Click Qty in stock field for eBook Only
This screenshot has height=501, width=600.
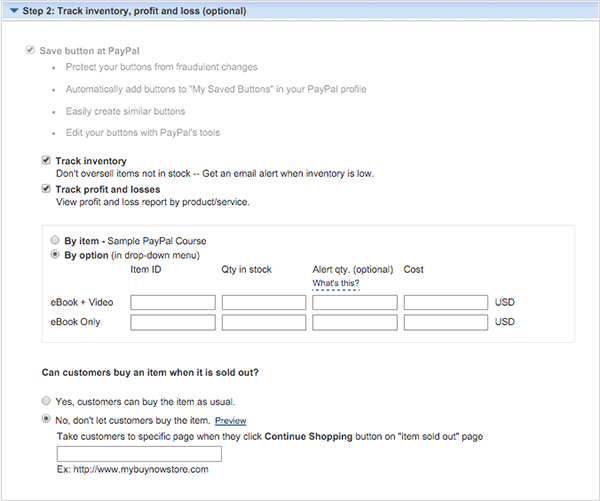tap(264, 322)
